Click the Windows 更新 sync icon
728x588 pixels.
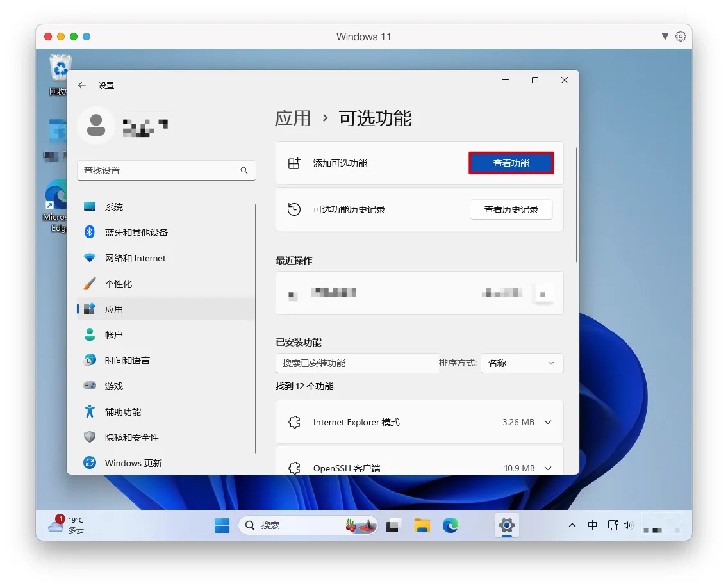click(x=90, y=462)
